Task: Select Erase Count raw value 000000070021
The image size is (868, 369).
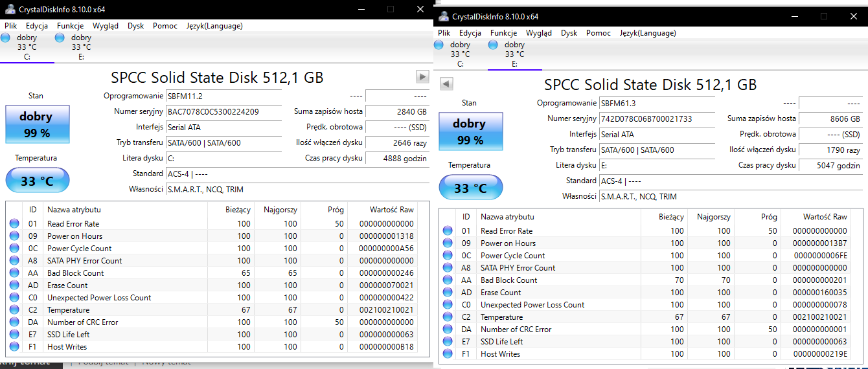Action: 386,285
